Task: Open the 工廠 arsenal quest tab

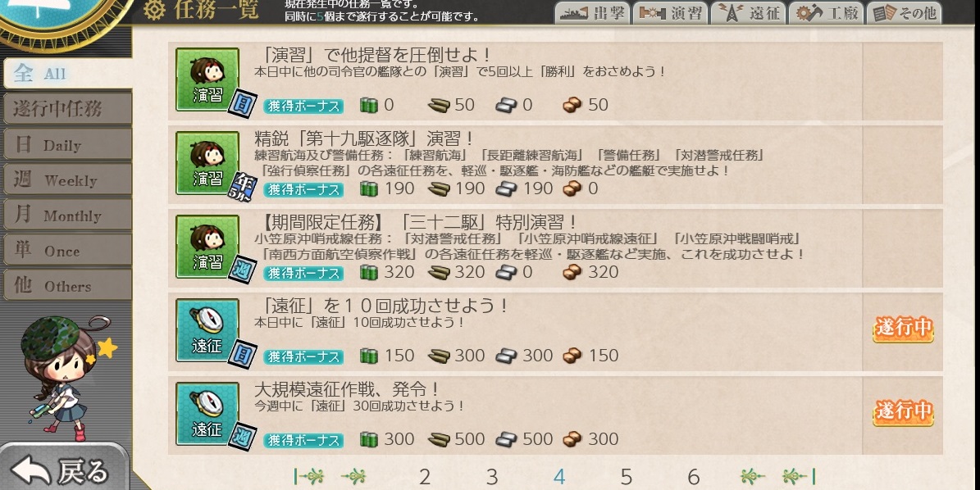Action: pyautogui.click(x=827, y=12)
